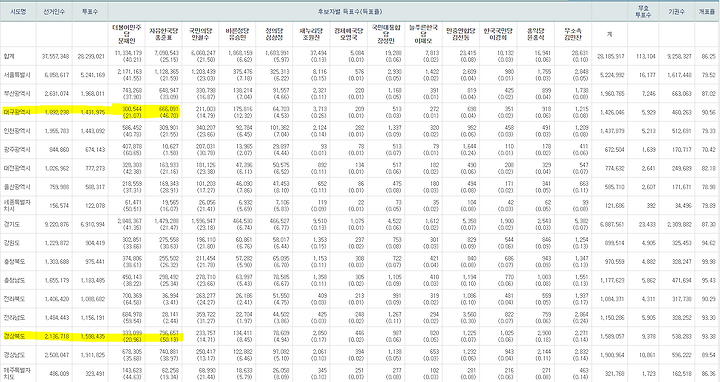Select the 한국국민당 이경희 candidate header
The height and width of the screenshot is (382, 720).
pos(498,34)
